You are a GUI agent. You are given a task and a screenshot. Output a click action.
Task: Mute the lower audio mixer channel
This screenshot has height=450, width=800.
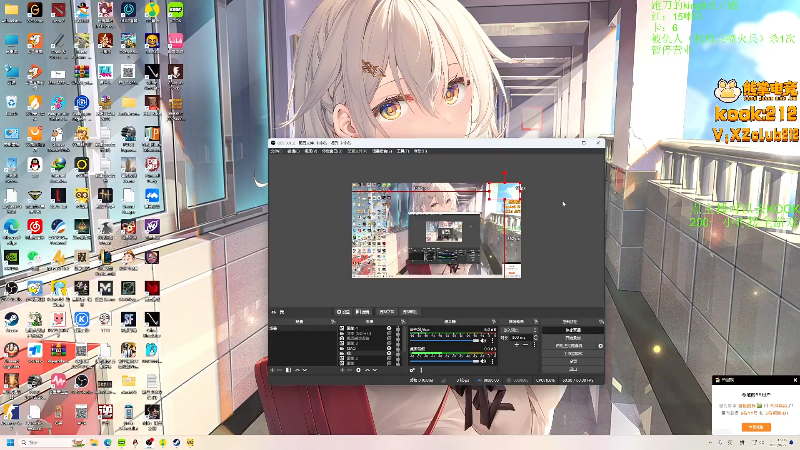click(483, 362)
